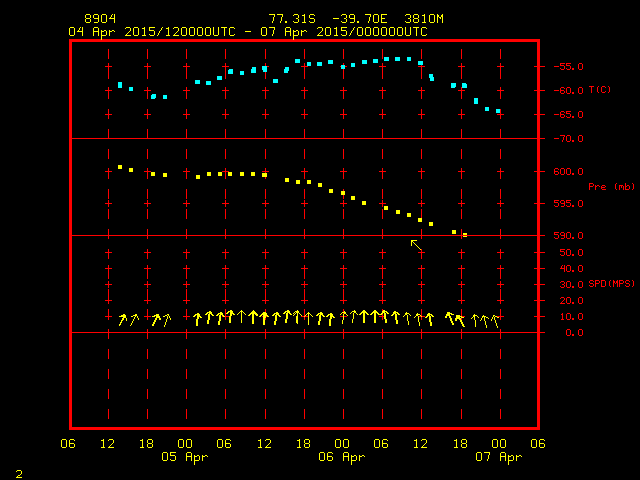Click the 20.0 wind speed axis label
Image resolution: width=640 pixels, height=480 pixels.
click(571, 301)
